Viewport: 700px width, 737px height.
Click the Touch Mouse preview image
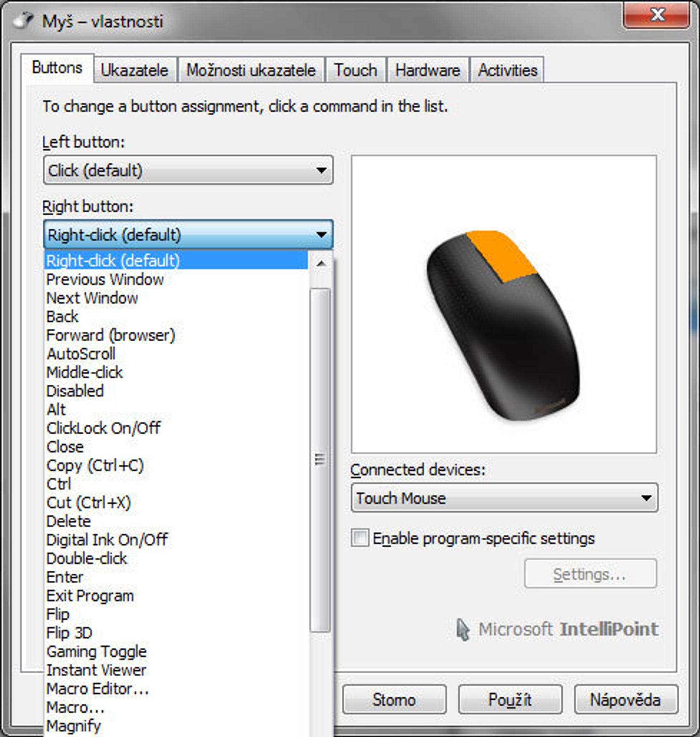click(504, 304)
